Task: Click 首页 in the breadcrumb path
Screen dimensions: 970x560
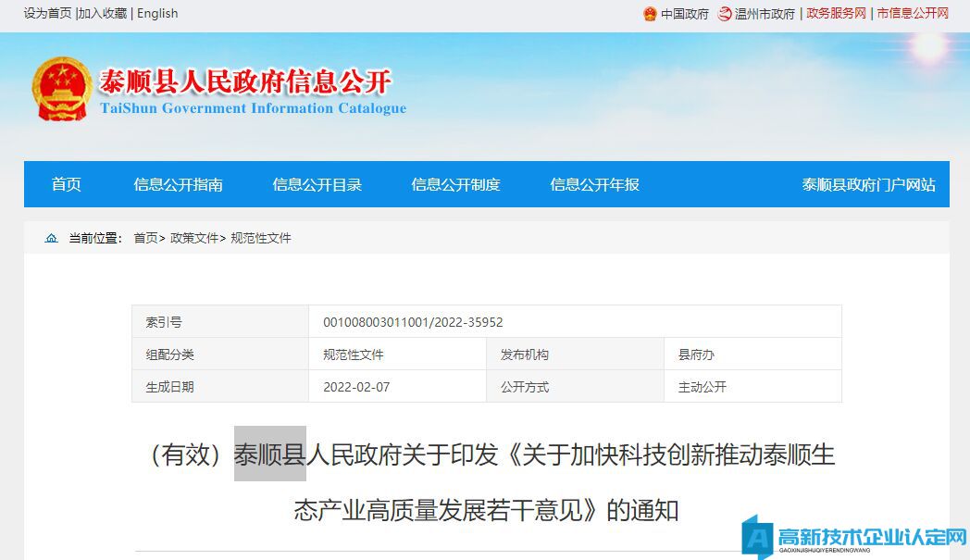Action: point(145,239)
